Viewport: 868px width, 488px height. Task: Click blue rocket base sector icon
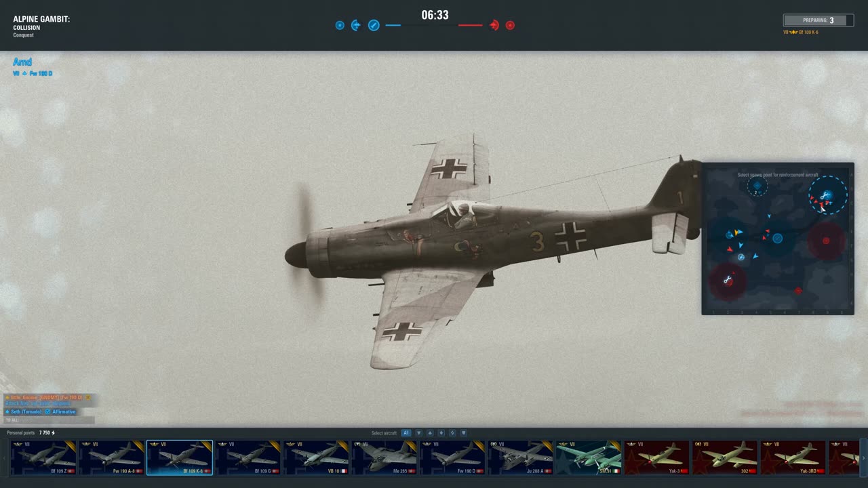point(374,25)
